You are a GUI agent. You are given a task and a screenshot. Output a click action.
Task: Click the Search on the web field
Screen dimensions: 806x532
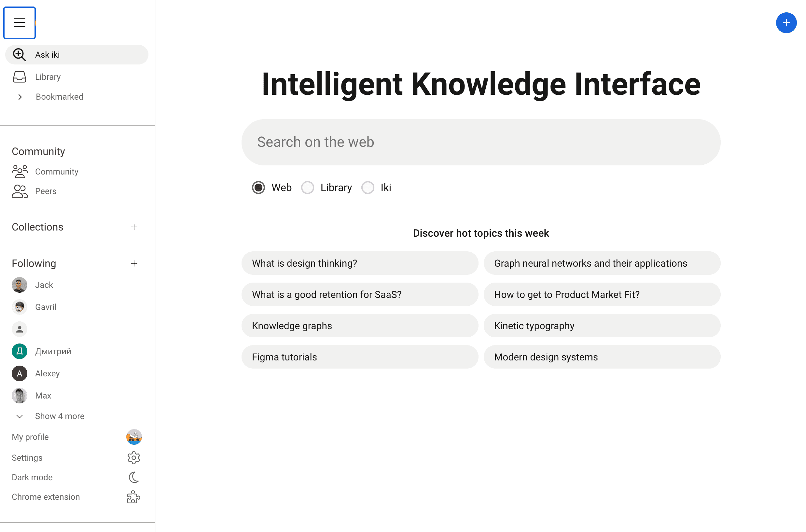point(481,142)
